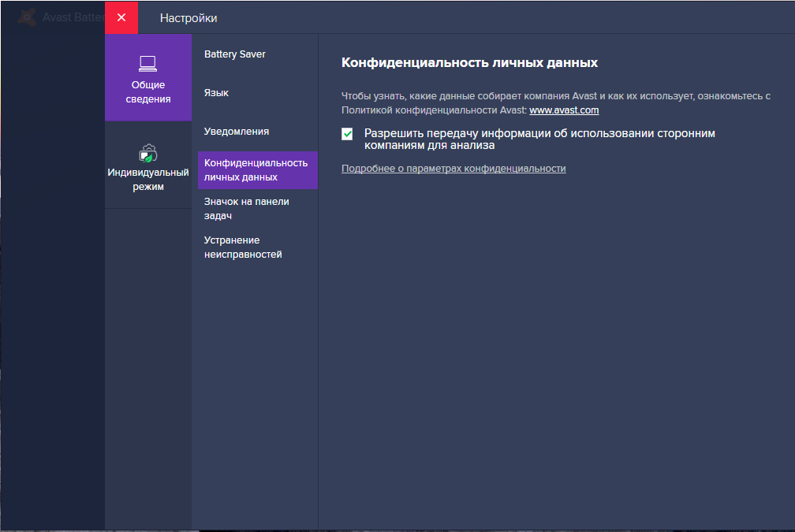Screen dimensions: 795x532
Task: Open the Индивидуальный режим section
Action: pyautogui.click(x=148, y=166)
